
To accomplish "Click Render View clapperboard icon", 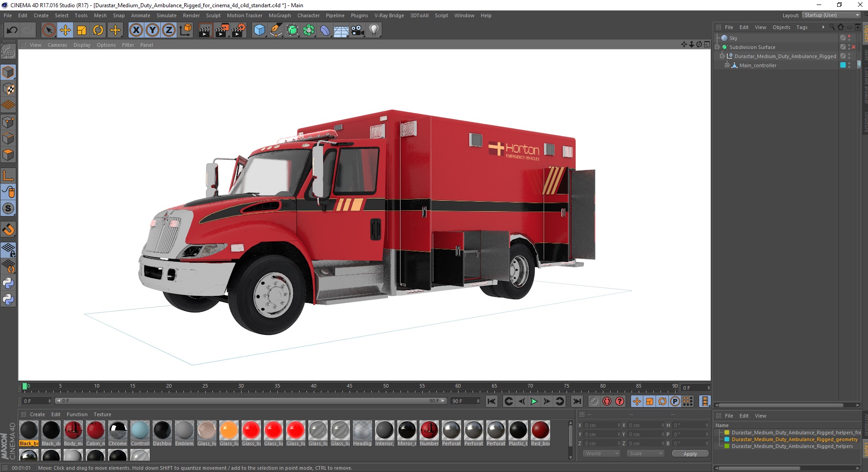I will 205,30.
